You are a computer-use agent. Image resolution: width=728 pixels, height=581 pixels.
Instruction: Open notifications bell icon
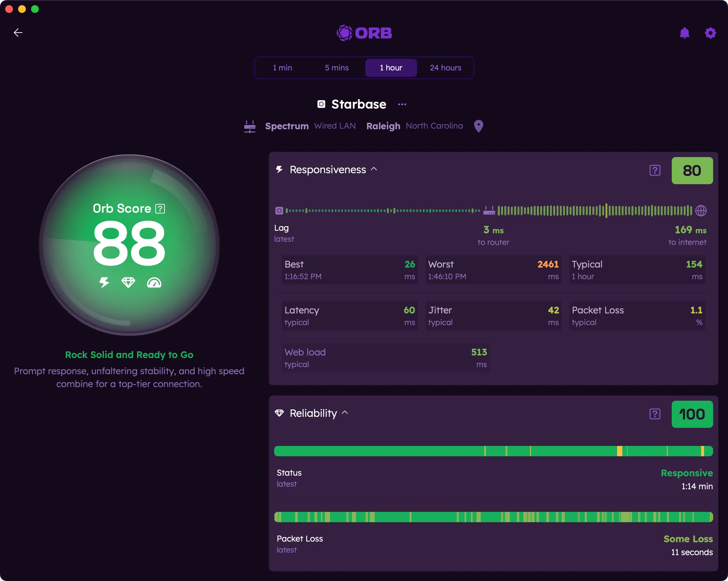pos(684,33)
